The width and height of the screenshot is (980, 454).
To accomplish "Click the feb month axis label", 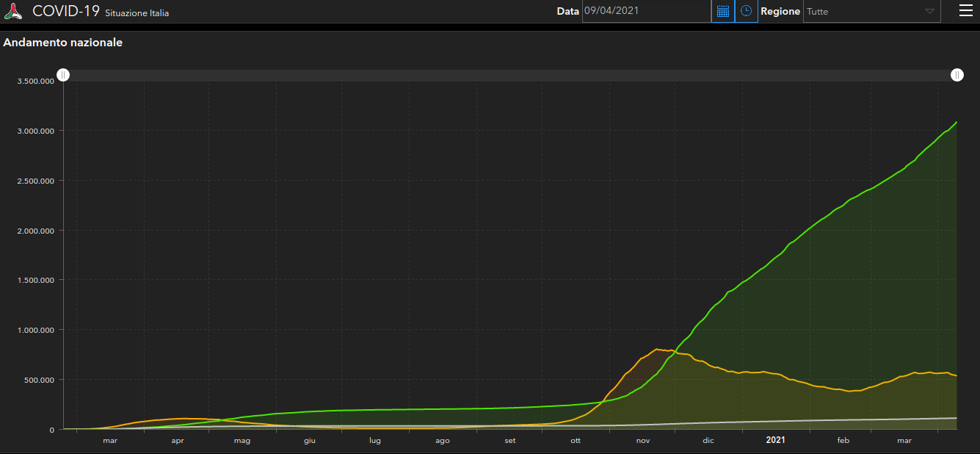I will tap(843, 441).
